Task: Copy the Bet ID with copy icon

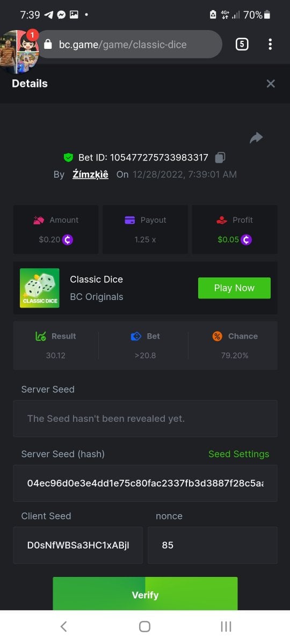Action: [220, 157]
